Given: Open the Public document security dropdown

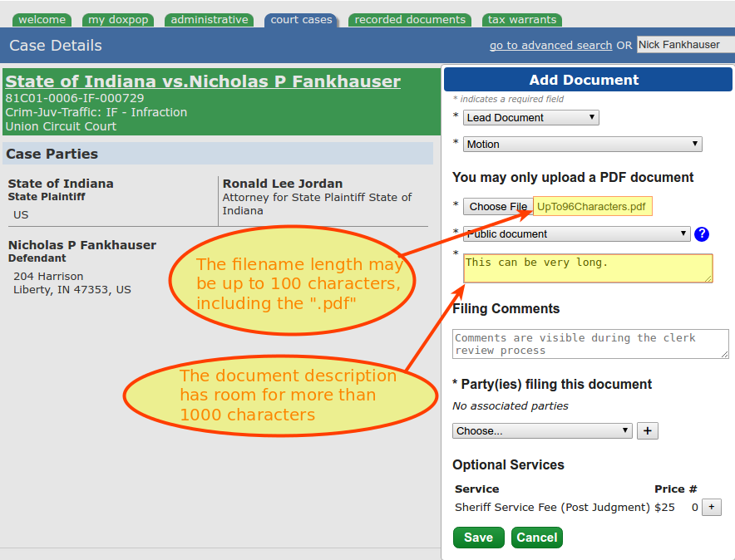Looking at the screenshot, I should pyautogui.click(x=577, y=233).
